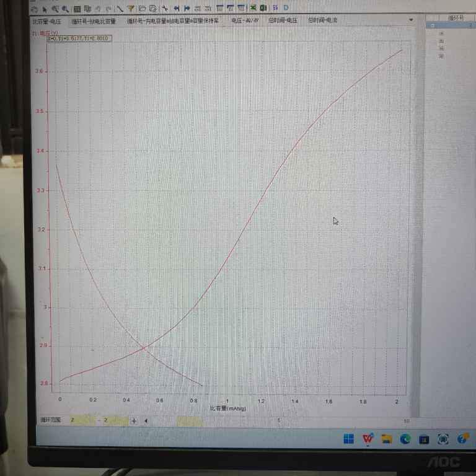Select the diagonal line drawing tool

[x=120, y=9]
